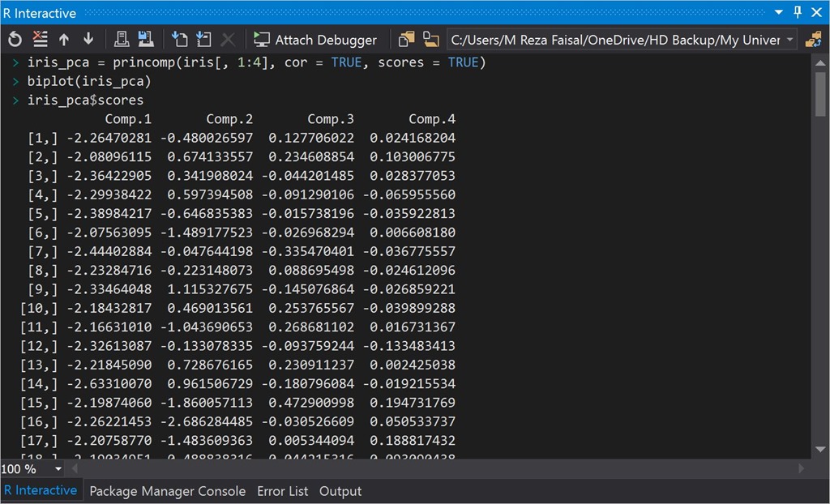Click the rightmost toolbar icon after path
The width and height of the screenshot is (830, 504).
click(x=813, y=40)
